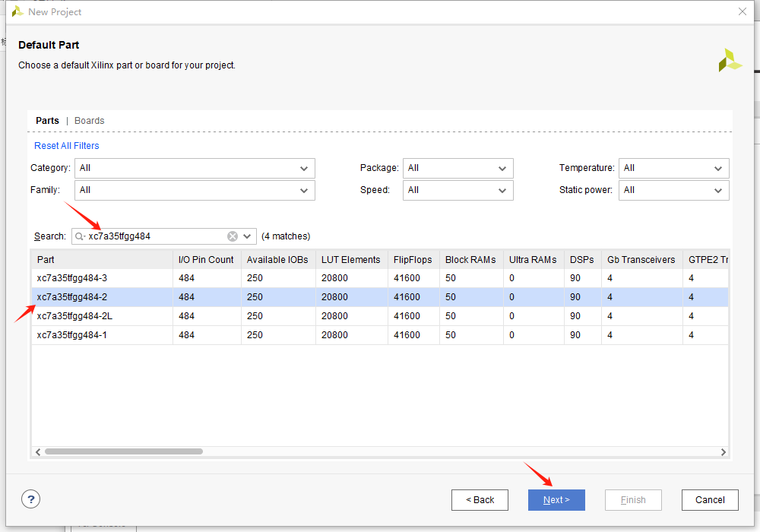Image resolution: width=760 pixels, height=532 pixels.
Task: Click the Cancel button
Action: coord(710,500)
